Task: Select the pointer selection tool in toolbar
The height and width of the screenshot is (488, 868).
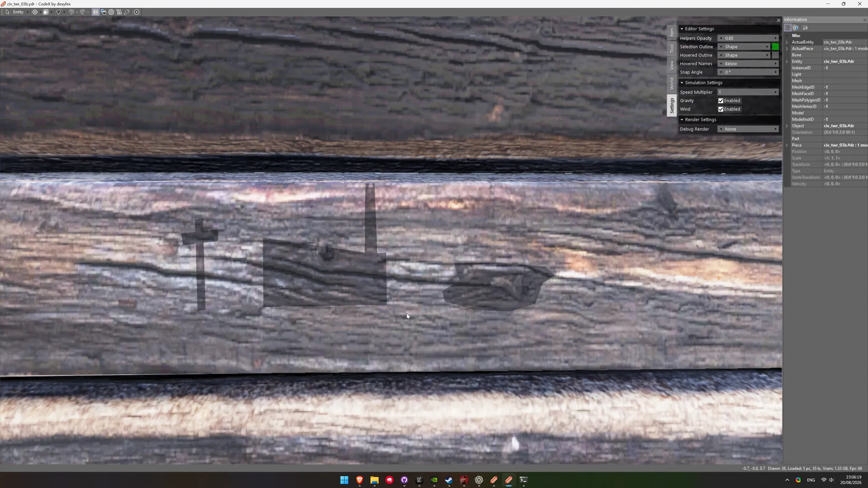Action: 7,12
